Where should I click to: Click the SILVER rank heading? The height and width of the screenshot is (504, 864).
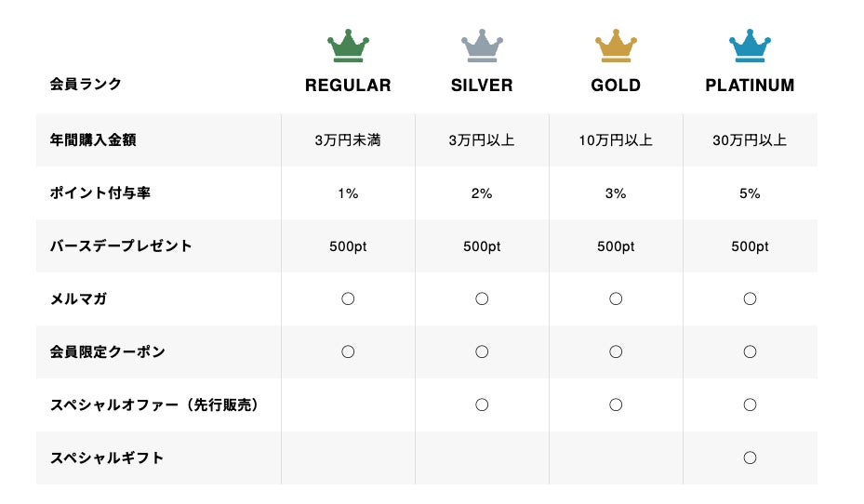(482, 86)
